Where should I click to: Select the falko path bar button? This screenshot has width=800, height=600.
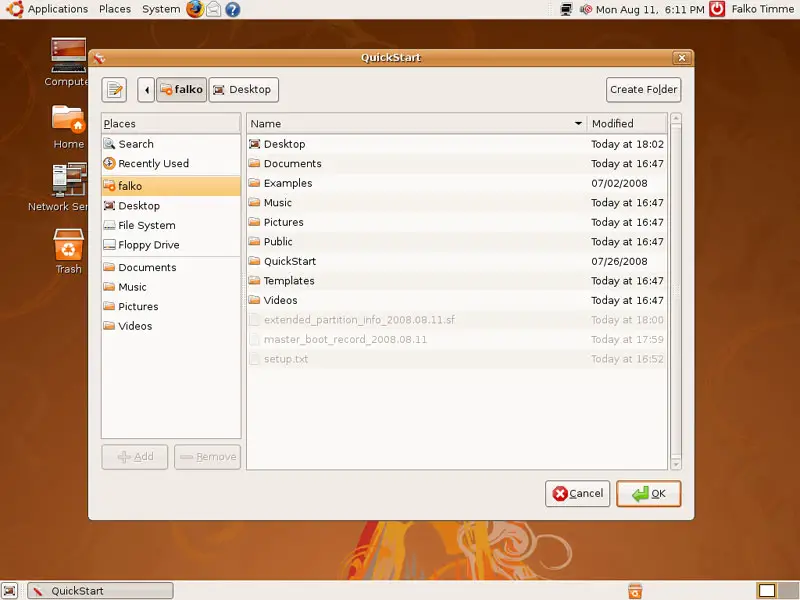pos(182,90)
